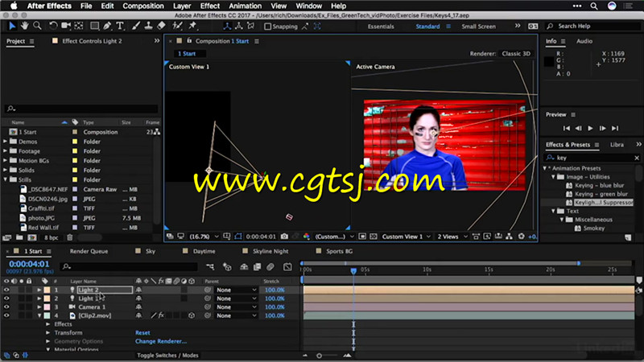Open the magnification 16.7% dropdown

(204, 237)
